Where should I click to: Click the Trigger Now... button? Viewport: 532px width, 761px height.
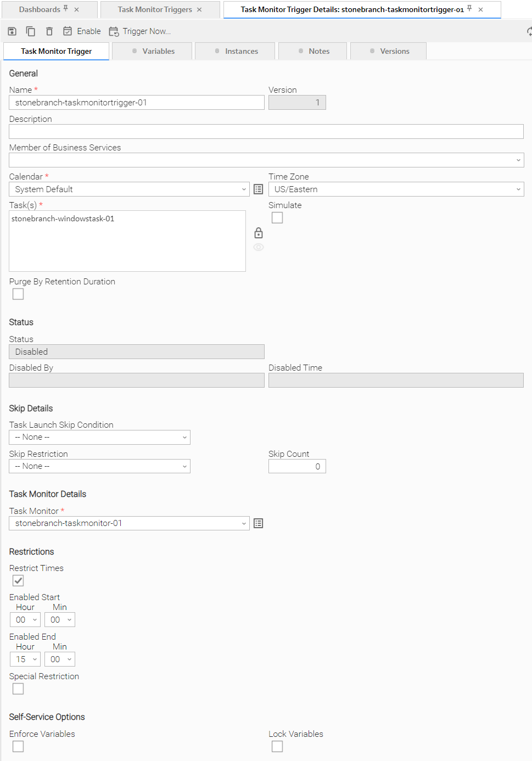pos(140,31)
